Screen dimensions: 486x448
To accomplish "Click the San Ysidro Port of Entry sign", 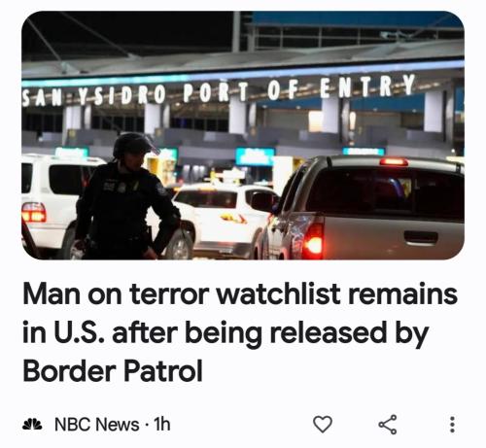I will (219, 91).
